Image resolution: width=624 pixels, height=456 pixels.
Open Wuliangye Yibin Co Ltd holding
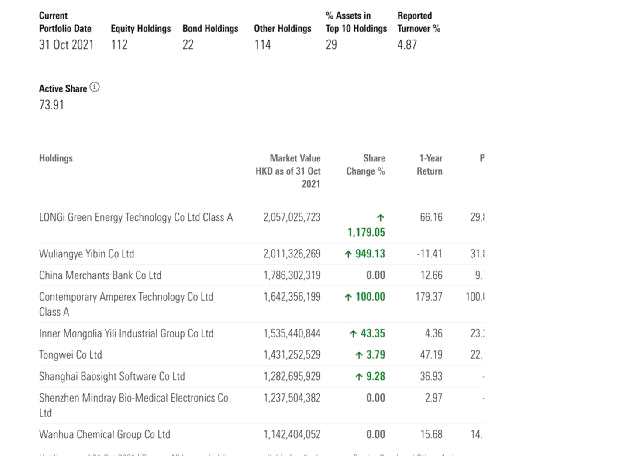coord(87,254)
